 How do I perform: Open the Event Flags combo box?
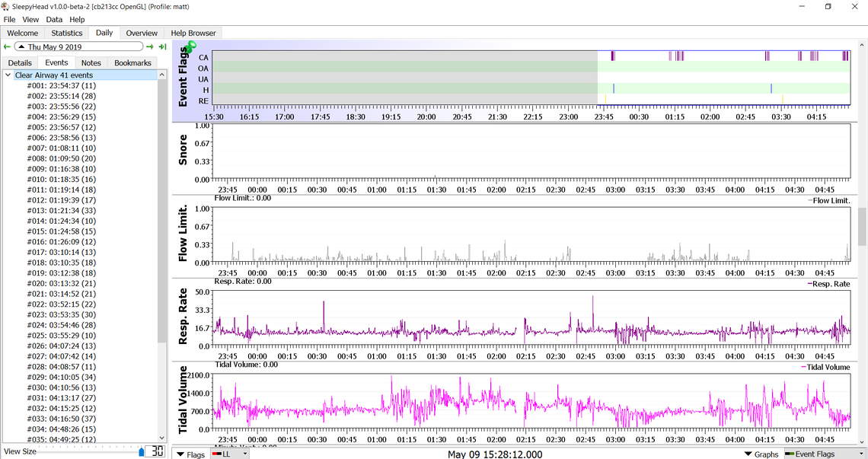coord(825,454)
